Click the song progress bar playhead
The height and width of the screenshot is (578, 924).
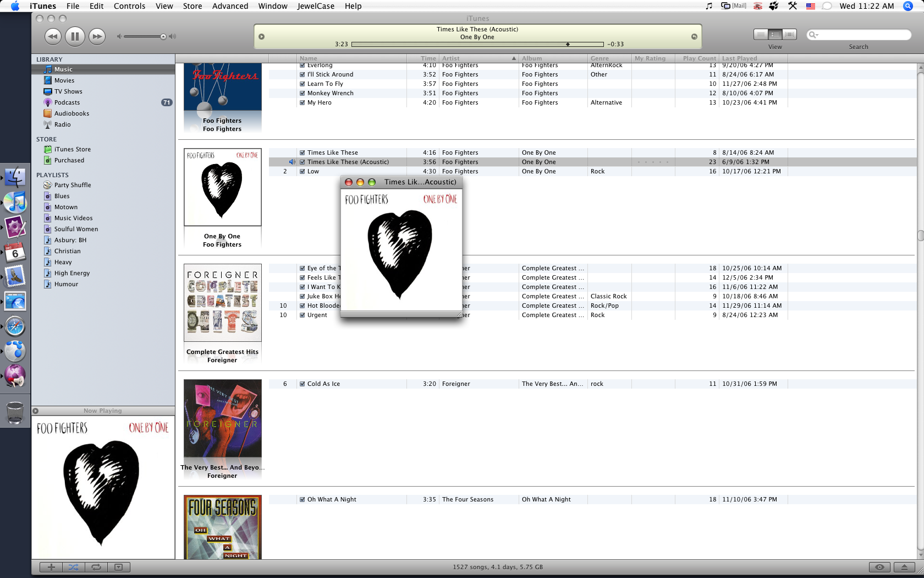[x=568, y=44]
